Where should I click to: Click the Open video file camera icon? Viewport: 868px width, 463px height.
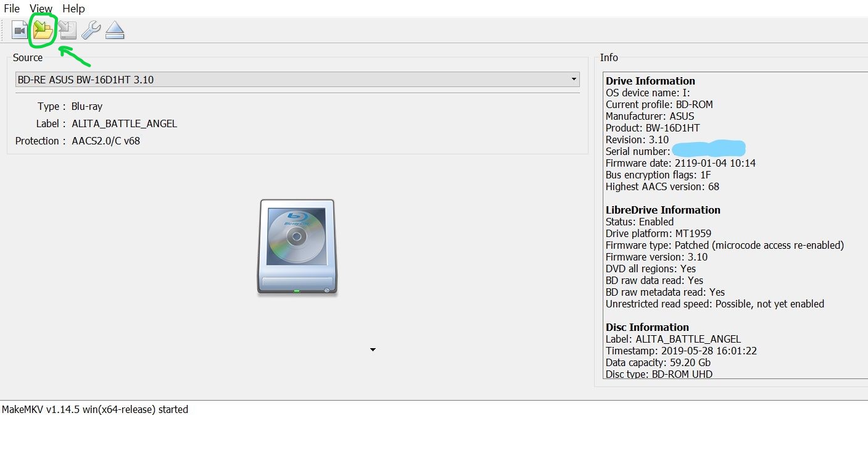pyautogui.click(x=19, y=30)
